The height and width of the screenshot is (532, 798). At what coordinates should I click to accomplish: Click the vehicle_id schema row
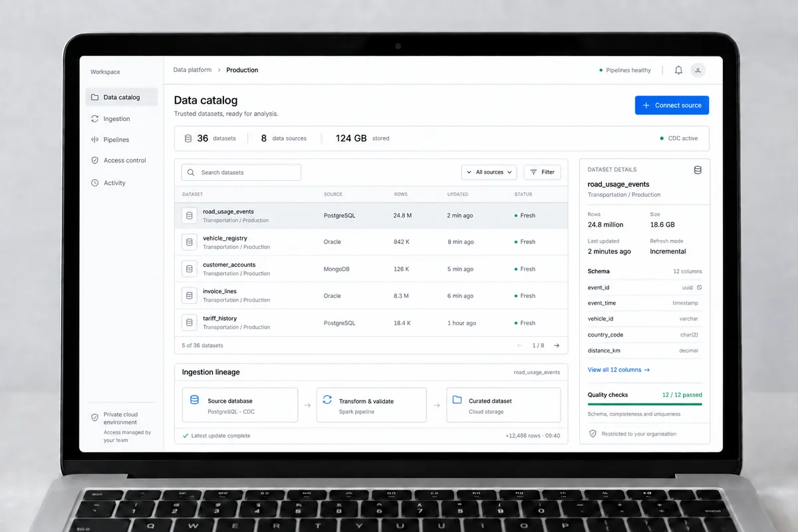[644, 319]
